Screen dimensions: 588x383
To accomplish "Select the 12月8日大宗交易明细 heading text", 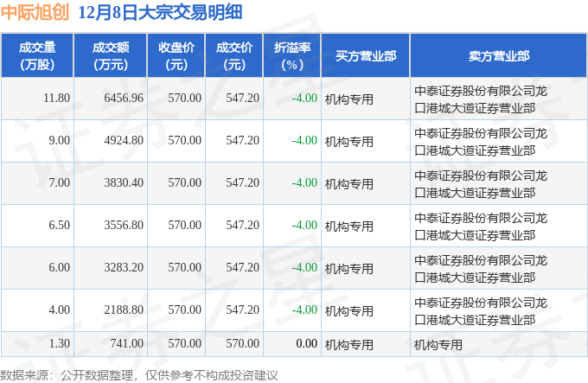I will coord(160,12).
